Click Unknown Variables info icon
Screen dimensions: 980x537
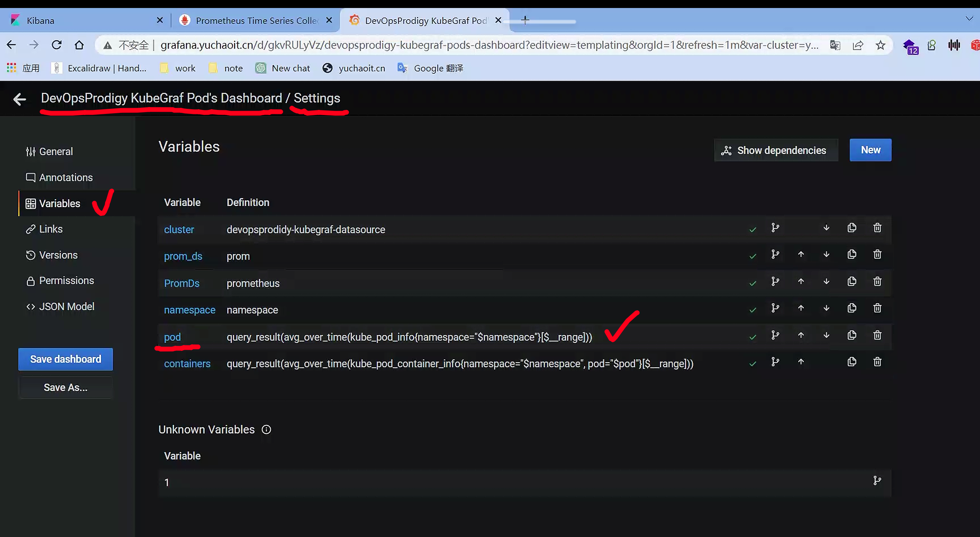[266, 429]
